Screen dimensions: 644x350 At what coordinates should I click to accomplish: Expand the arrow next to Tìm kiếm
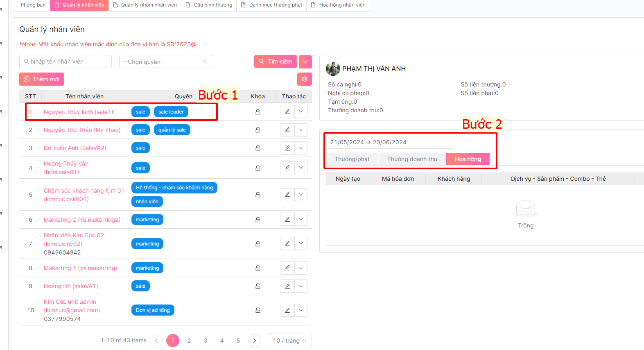click(305, 62)
